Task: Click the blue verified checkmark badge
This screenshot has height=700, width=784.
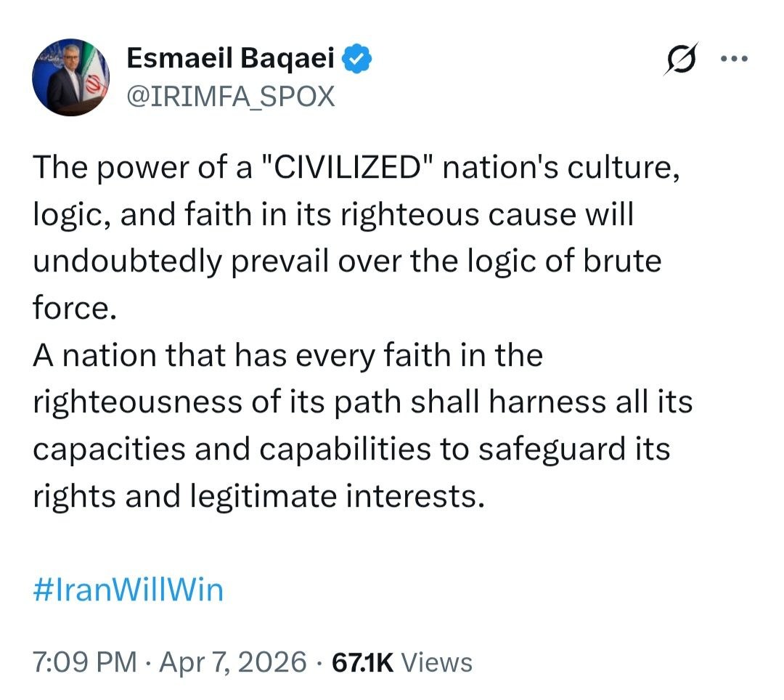Action: coord(358,60)
